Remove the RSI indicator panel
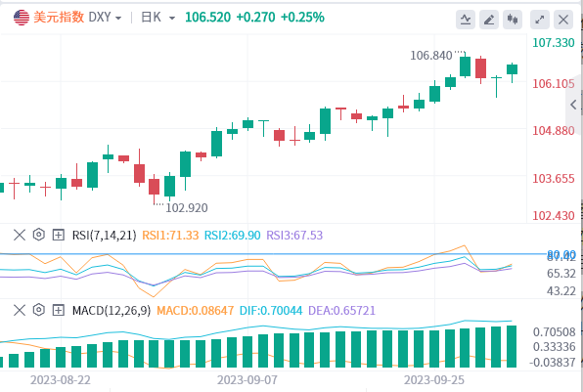 (x=20, y=235)
